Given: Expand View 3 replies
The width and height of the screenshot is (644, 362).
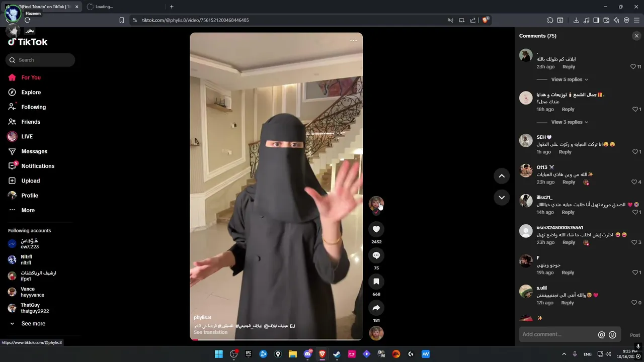Looking at the screenshot, I should coord(570,122).
